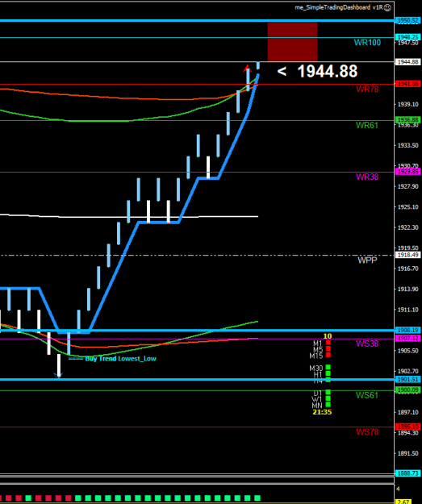
Task: Click the WR78 red pivot label
Action: [x=367, y=89]
